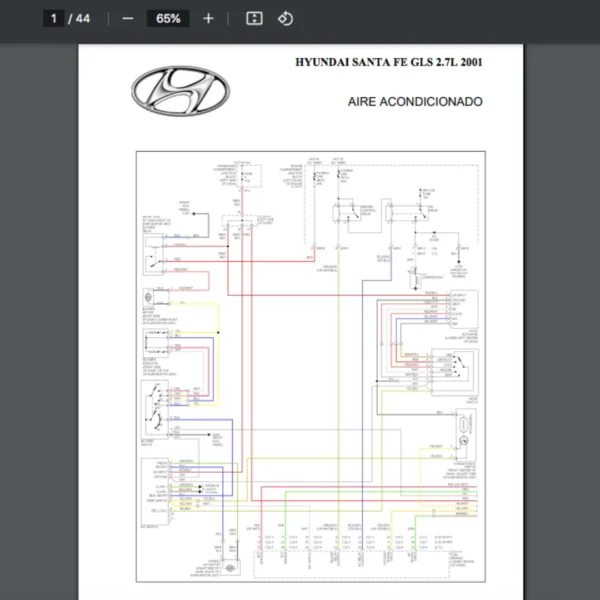
Task: Zoom in with the plus button
Action: (x=208, y=18)
